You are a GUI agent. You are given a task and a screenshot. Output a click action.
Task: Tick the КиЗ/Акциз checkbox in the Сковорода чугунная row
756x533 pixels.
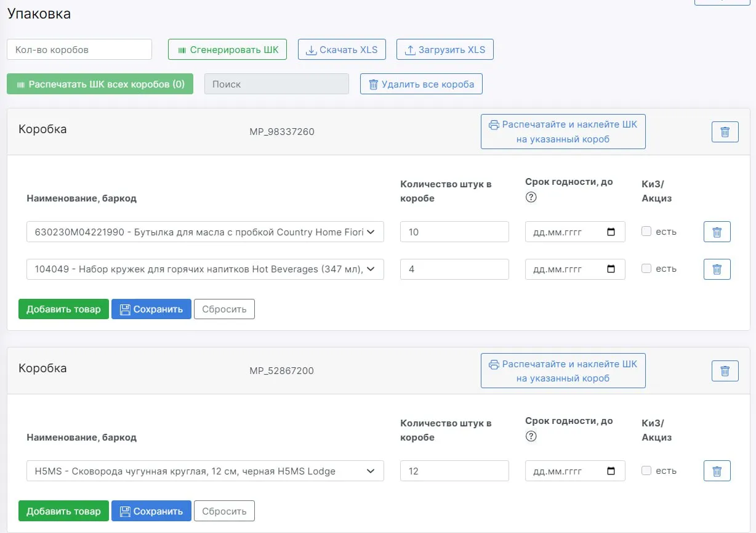[x=646, y=471]
